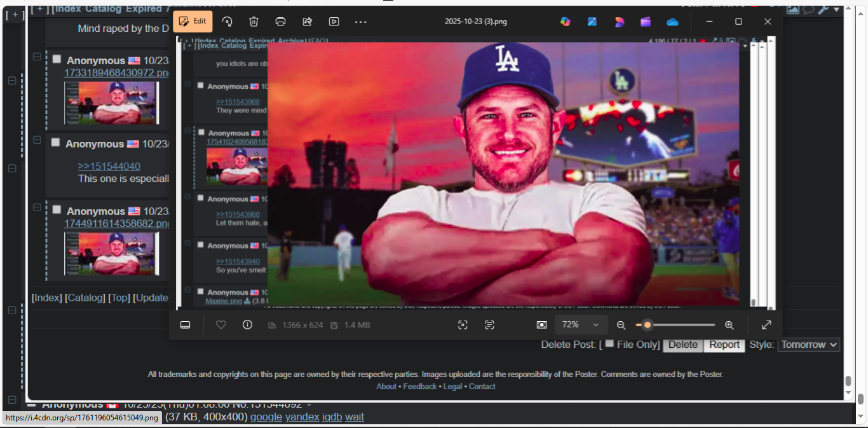The image size is (868, 428).
Task: Search image with the iqdb link
Action: coord(332,417)
